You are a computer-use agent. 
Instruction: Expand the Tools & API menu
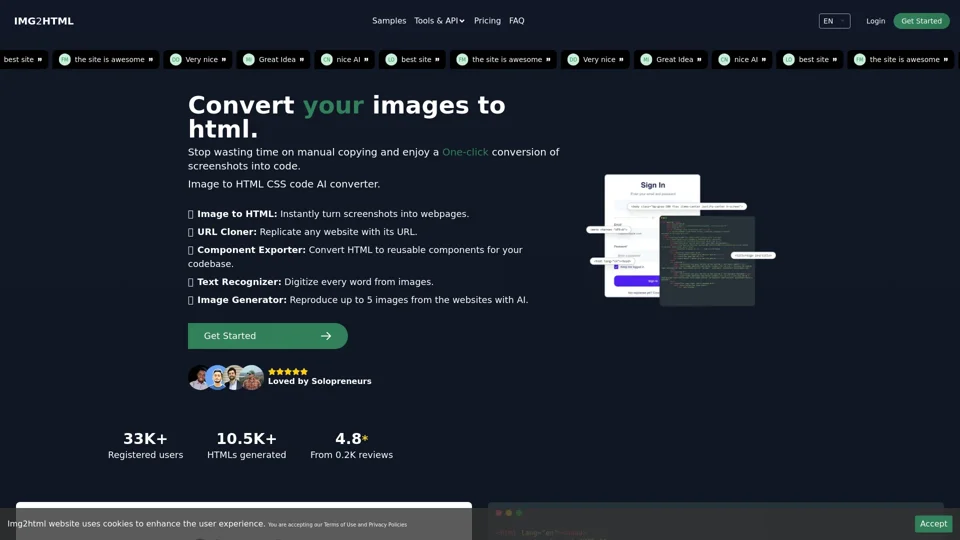point(439,21)
